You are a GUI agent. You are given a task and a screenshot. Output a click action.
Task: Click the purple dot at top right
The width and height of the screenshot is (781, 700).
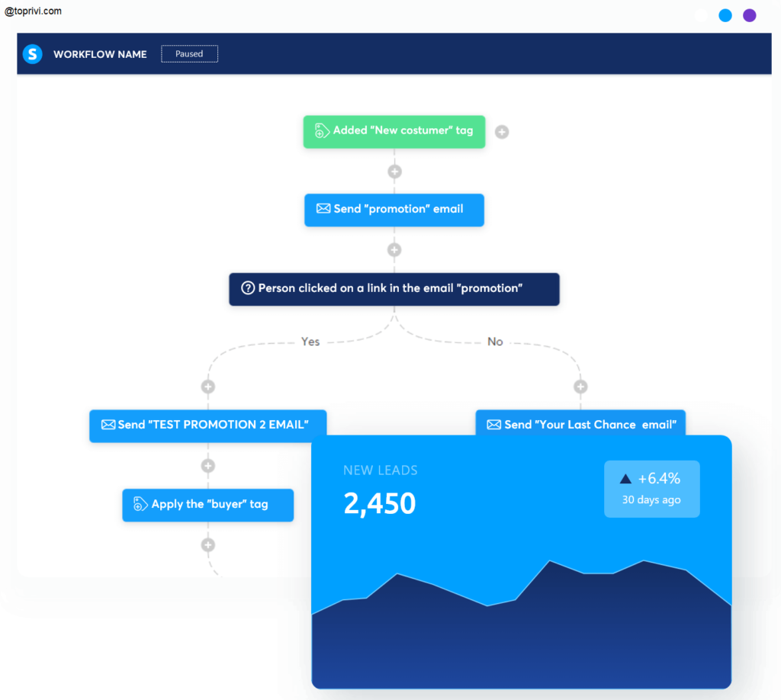(x=749, y=15)
